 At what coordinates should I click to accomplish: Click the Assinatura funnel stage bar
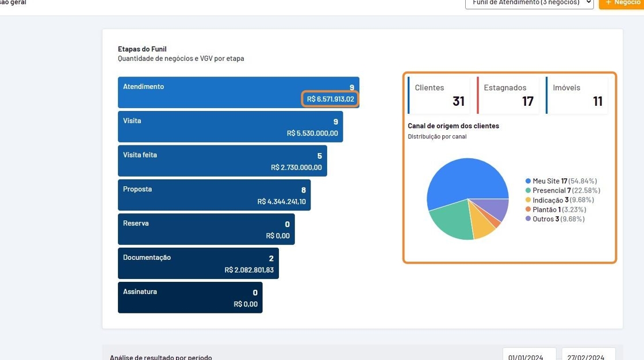190,297
